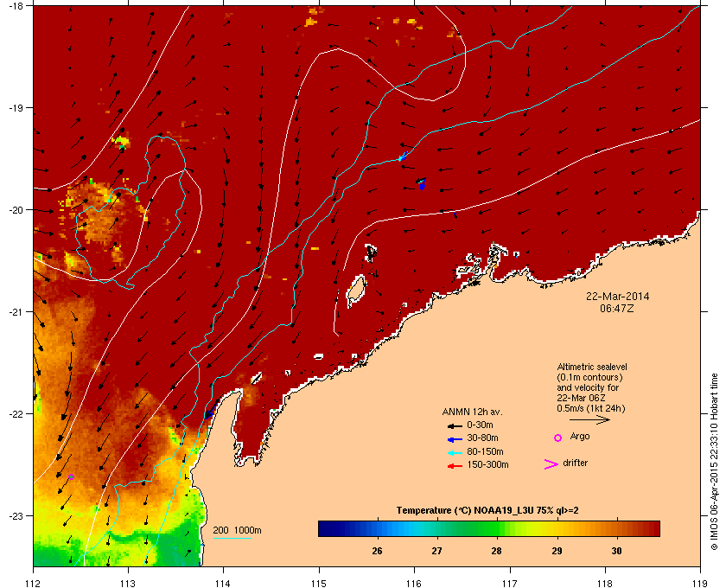The image size is (726, 588).
Task: Click the 0-30m depth label
Action: tap(480, 425)
